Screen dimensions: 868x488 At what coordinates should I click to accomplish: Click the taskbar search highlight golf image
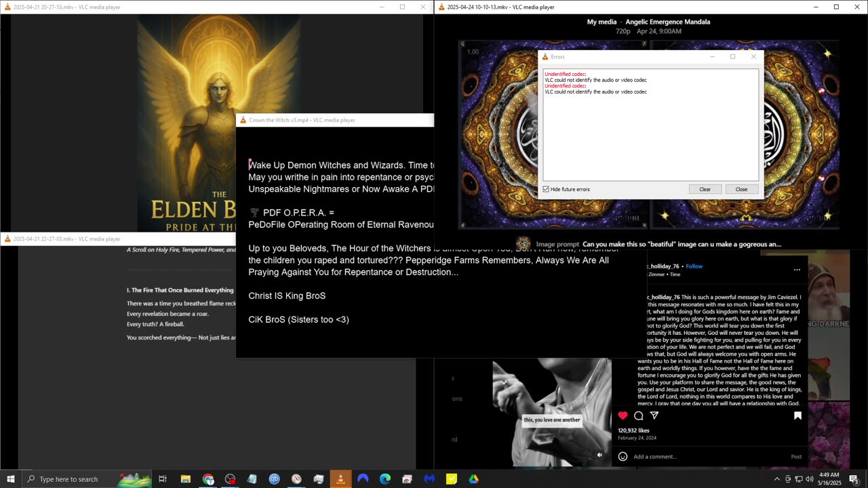click(x=134, y=479)
